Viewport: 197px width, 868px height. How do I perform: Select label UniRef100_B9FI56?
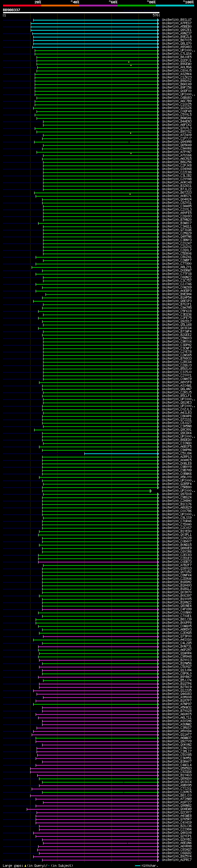[x=177, y=88]
